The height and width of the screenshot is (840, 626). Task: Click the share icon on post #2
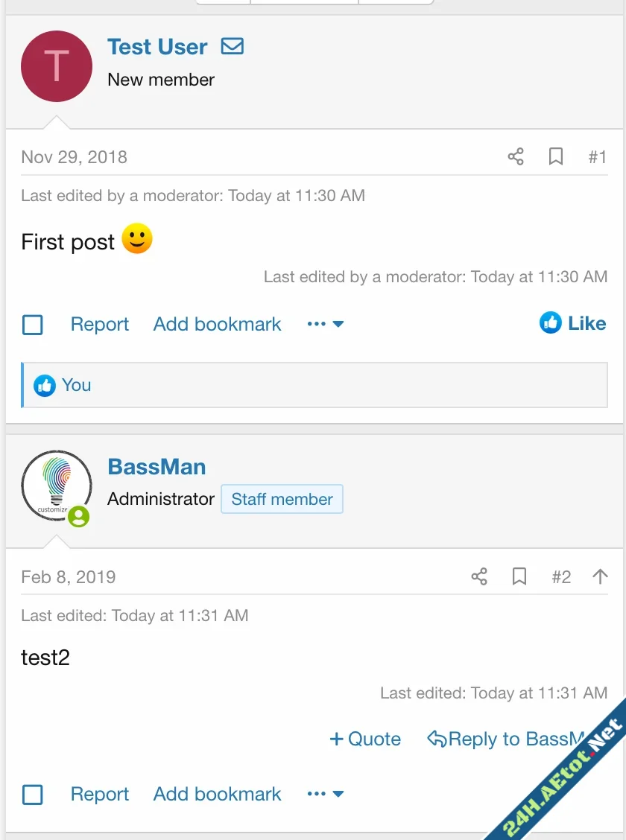[x=479, y=577]
